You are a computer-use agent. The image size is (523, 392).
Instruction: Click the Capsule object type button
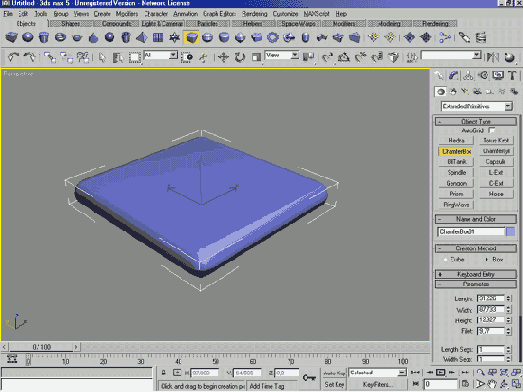[x=496, y=162]
